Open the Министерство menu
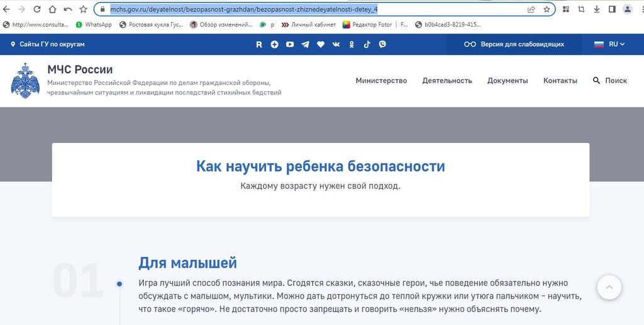The height and width of the screenshot is (325, 644). coord(381,81)
